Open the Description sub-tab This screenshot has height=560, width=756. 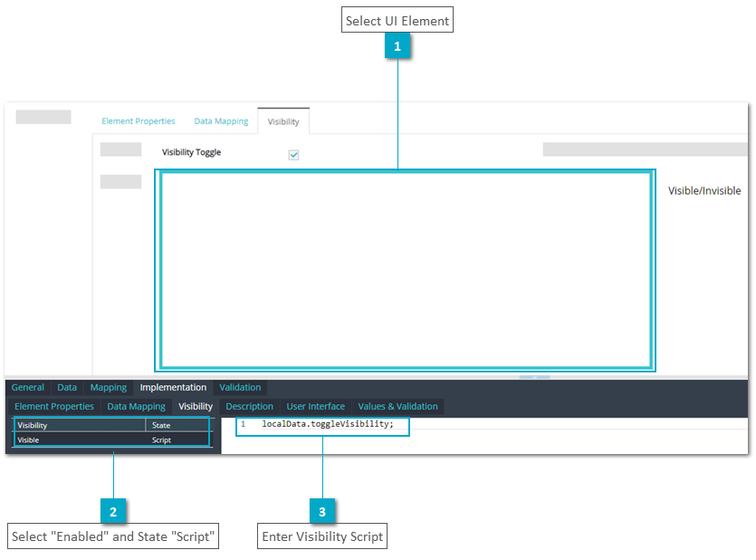tap(249, 407)
